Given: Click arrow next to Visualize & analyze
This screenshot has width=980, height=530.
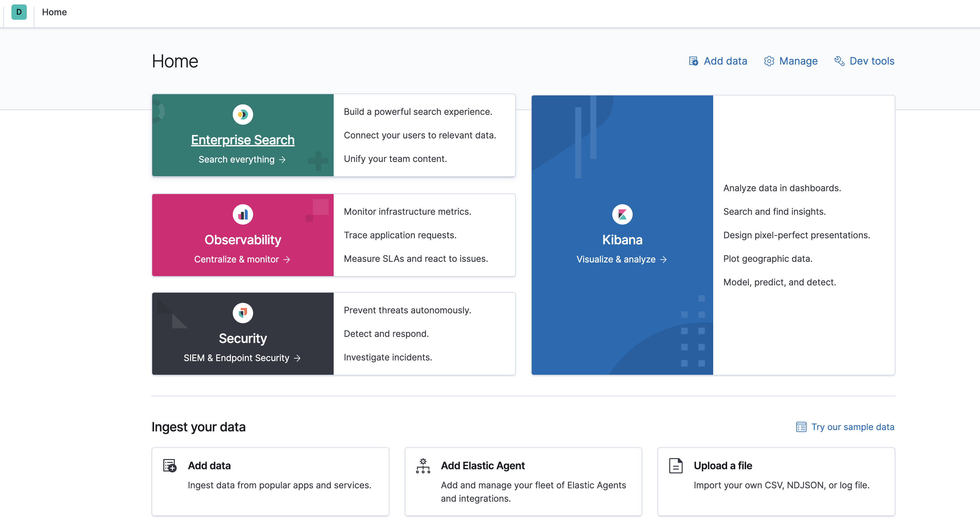Looking at the screenshot, I should (664, 260).
